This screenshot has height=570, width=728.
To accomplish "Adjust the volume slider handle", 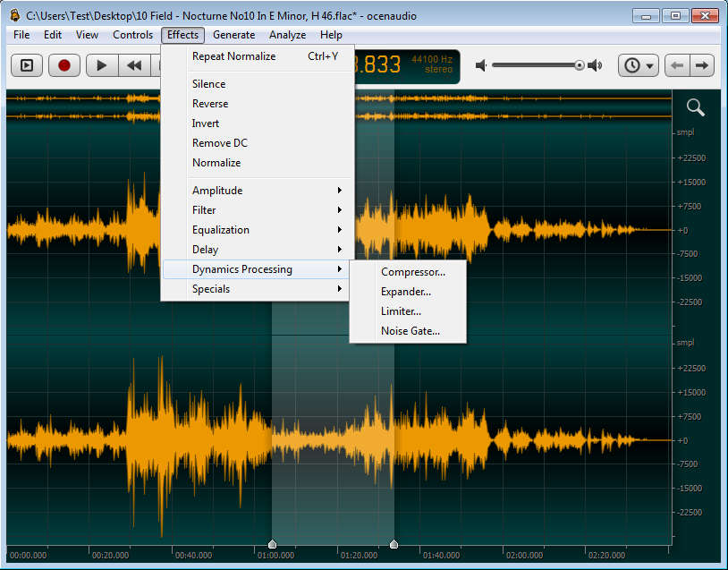I will point(580,65).
